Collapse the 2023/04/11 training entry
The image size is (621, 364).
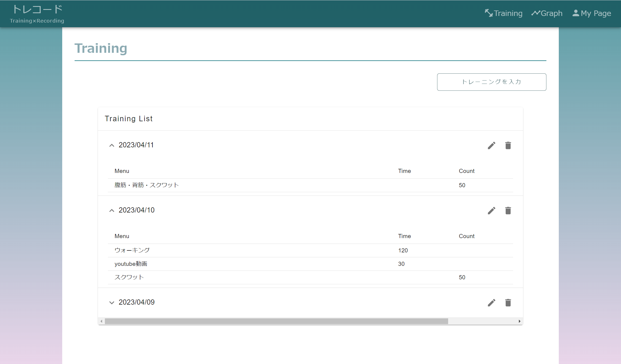coord(112,145)
